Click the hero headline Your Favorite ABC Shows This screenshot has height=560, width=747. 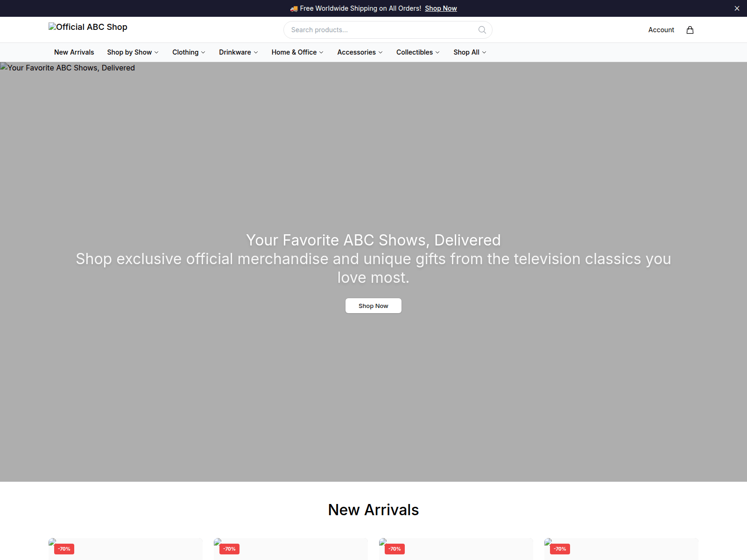(x=373, y=240)
